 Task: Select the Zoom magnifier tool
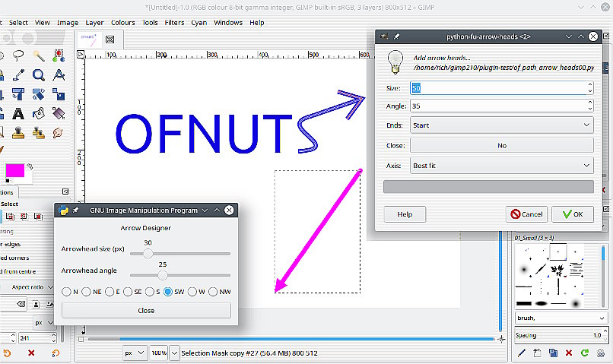pyautogui.click(x=38, y=74)
